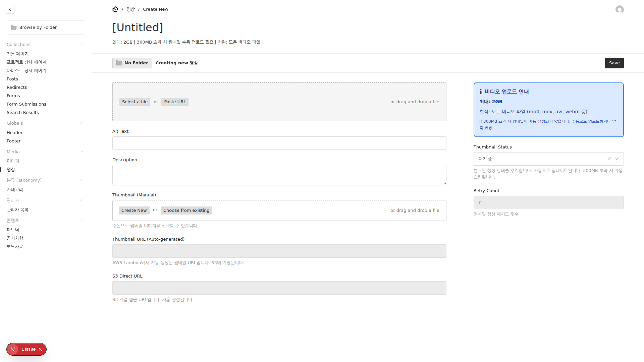
Task: Collapse the Collections sidebar group
Action: (x=82, y=45)
